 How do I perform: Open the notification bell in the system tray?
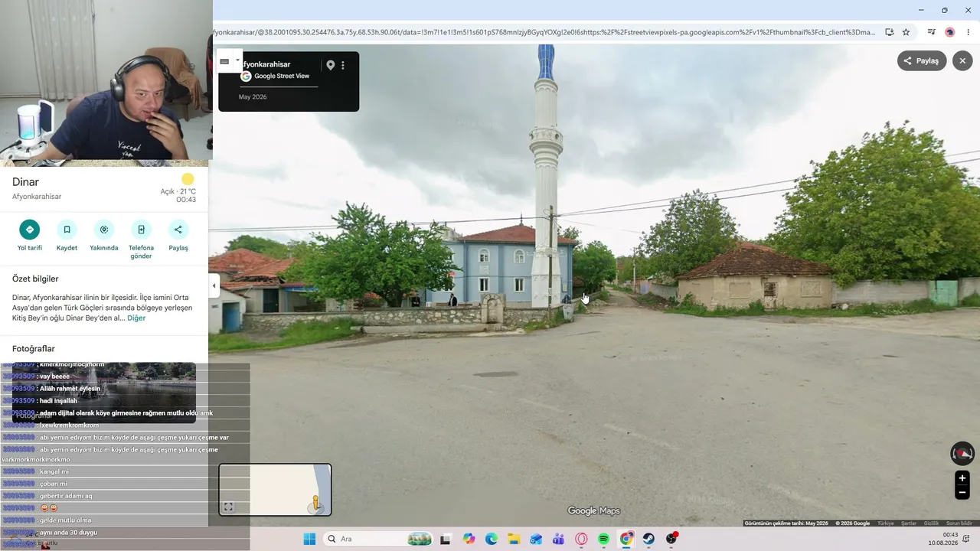coord(967,539)
